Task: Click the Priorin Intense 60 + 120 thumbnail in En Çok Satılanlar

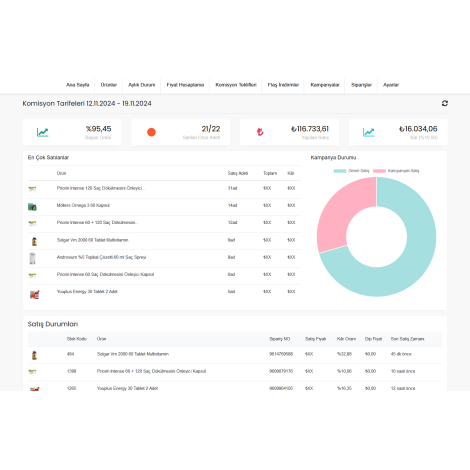Action: (x=32, y=223)
